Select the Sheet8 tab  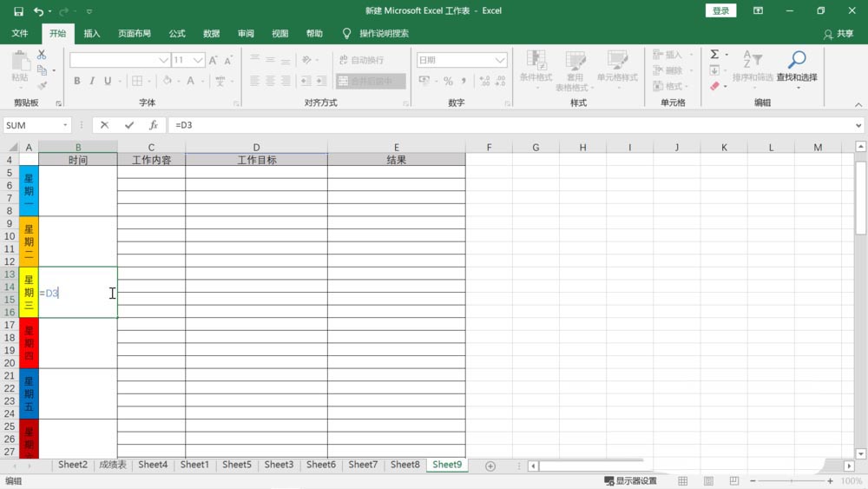point(405,465)
